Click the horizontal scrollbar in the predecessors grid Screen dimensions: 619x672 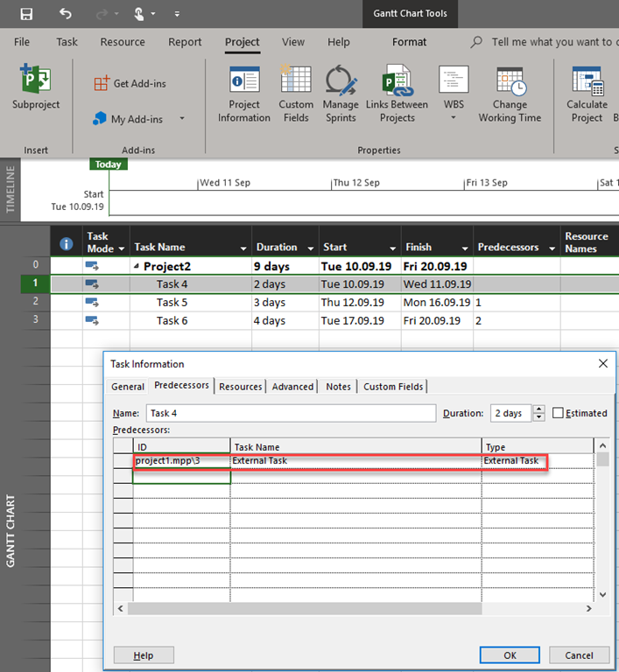pos(305,608)
